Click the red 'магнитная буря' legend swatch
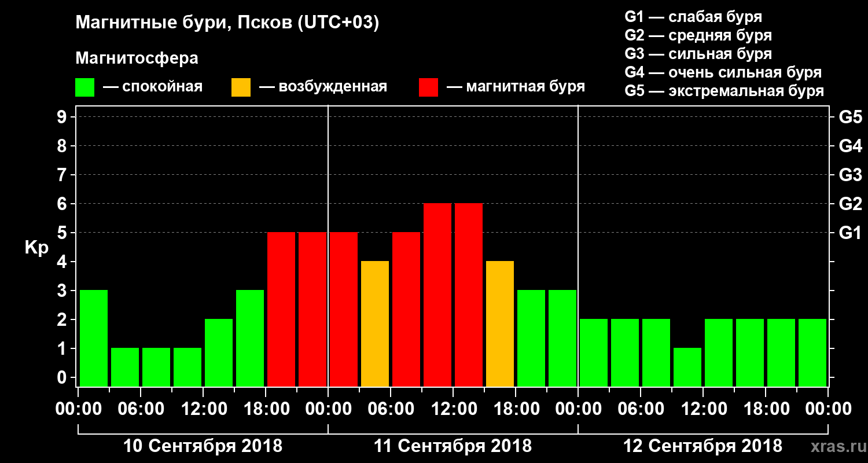The height and width of the screenshot is (463, 868). coord(429,87)
